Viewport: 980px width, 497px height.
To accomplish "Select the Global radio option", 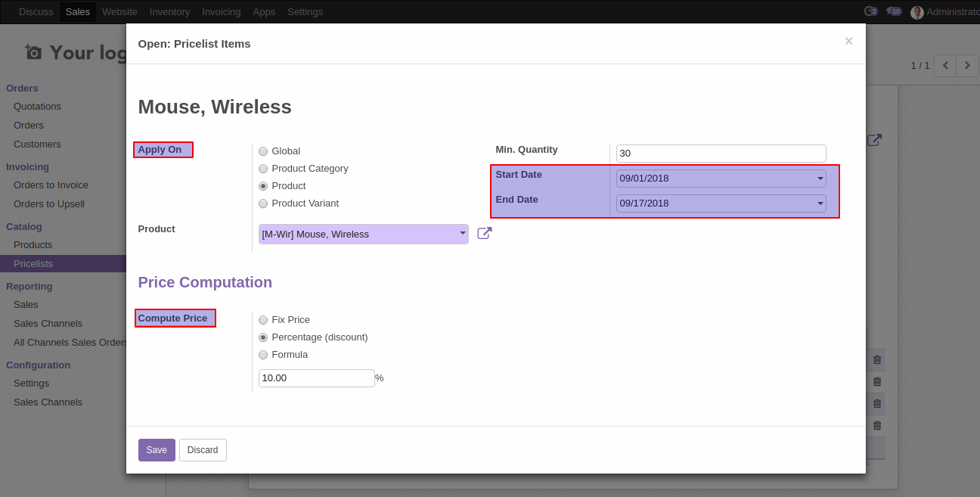I will [263, 151].
